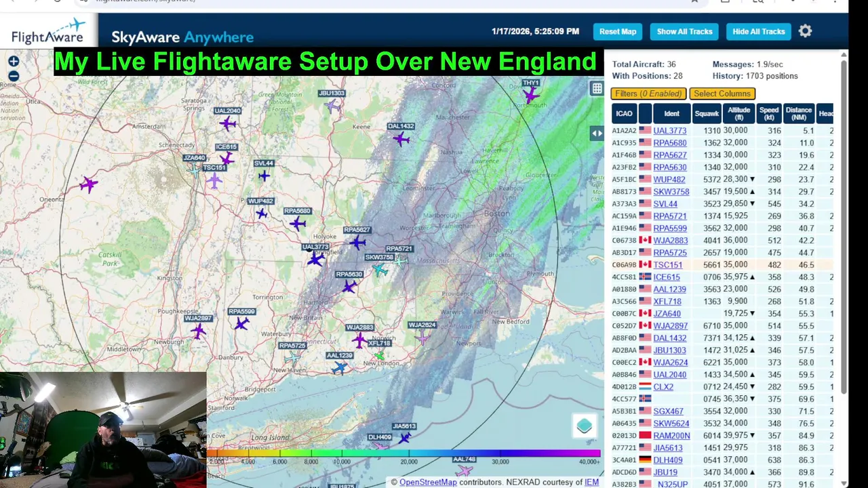Click ICAO cell C06A98
Image resolution: width=868 pixels, height=488 pixels.
click(x=624, y=265)
